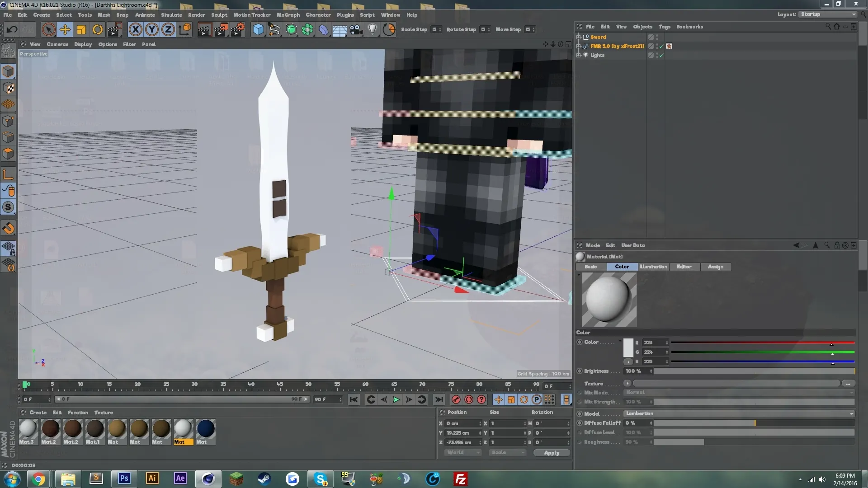Open After Effects from the taskbar
The height and width of the screenshot is (488, 868).
tap(180, 479)
